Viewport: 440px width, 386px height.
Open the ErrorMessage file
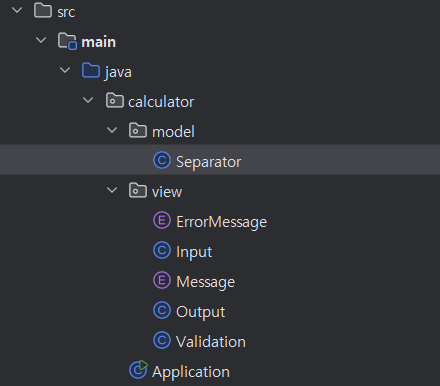(222, 222)
